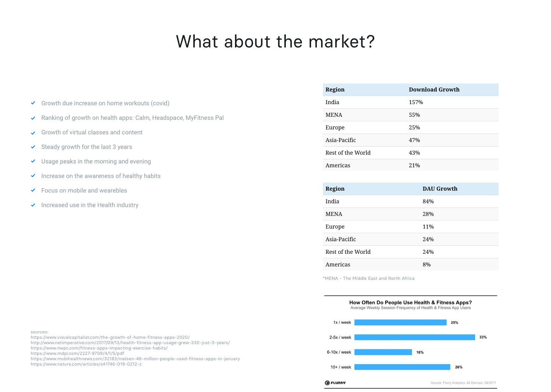Select the 2-5x / week chart bar
Screen dimensions: 551x392
coord(414,337)
